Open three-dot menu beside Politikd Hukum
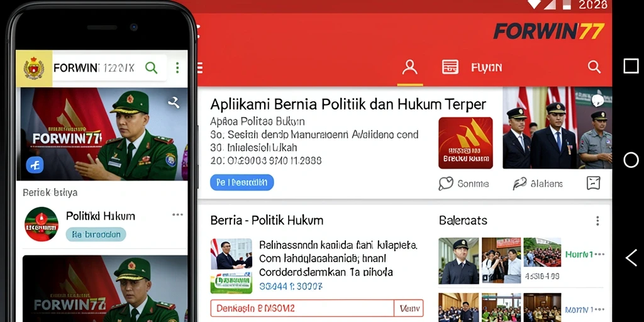644x322 pixels. 178,214
